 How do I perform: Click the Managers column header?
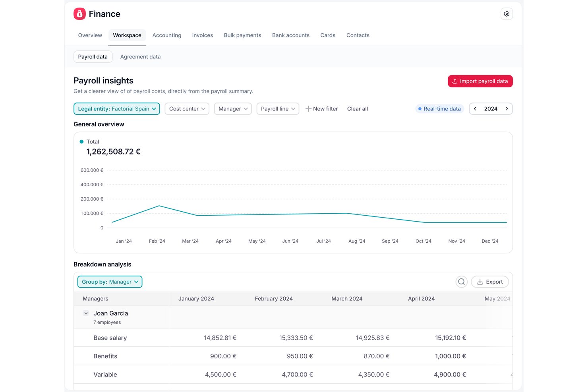(95, 299)
